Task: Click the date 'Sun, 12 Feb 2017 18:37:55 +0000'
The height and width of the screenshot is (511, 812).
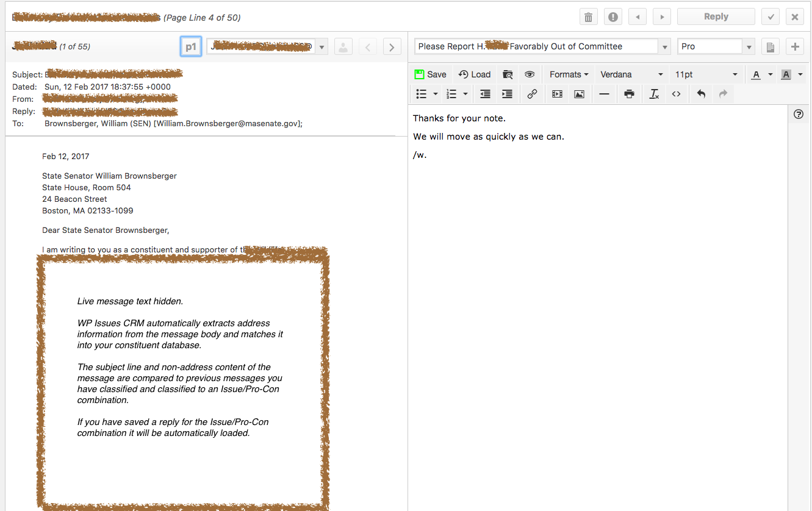Action: (107, 87)
